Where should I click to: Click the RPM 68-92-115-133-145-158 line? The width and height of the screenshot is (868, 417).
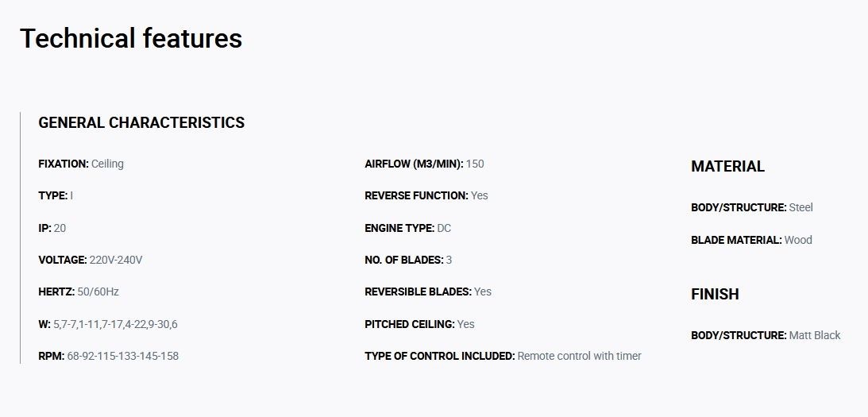tap(109, 356)
